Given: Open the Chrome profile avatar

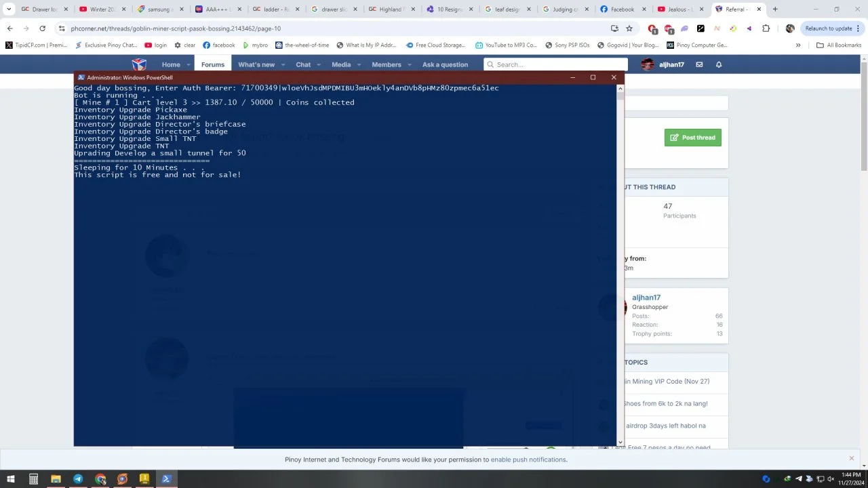Looking at the screenshot, I should point(790,28).
